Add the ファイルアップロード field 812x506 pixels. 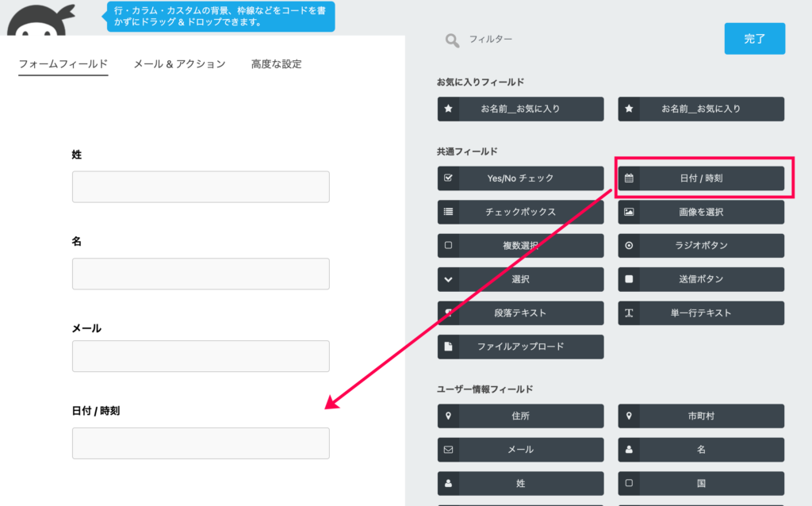coord(520,347)
